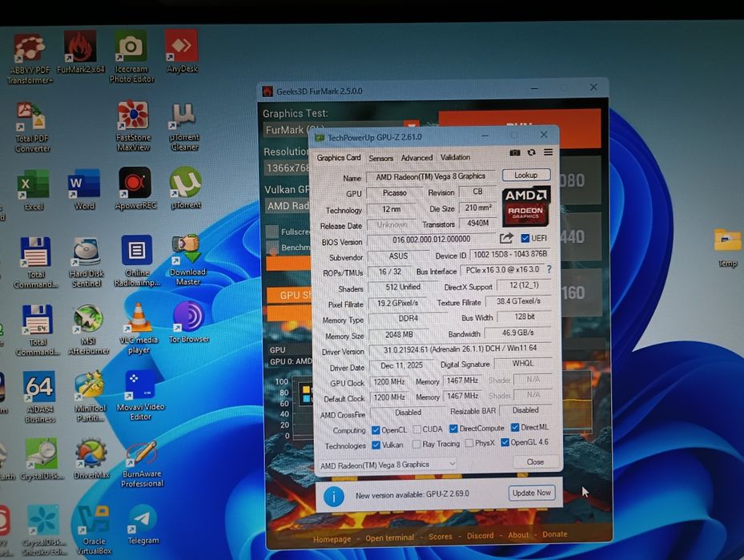Open Excel desktop shortcut
Image resolution: width=744 pixels, height=560 pixels.
point(33,190)
